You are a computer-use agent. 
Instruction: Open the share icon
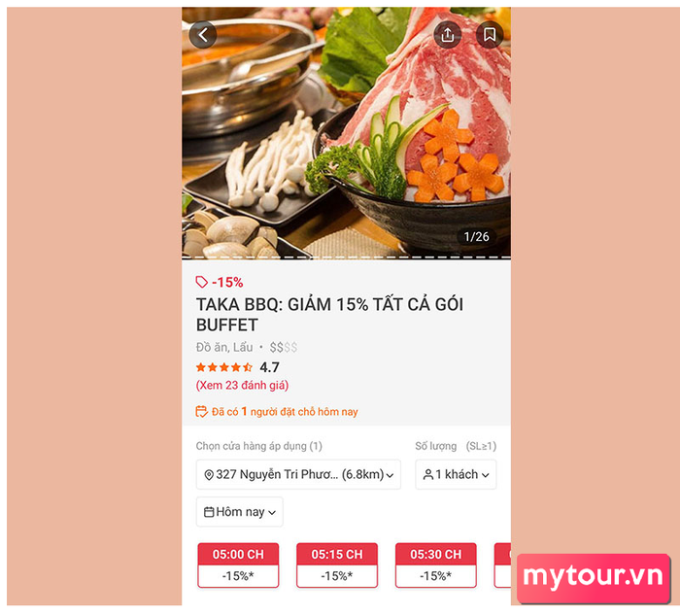(448, 34)
